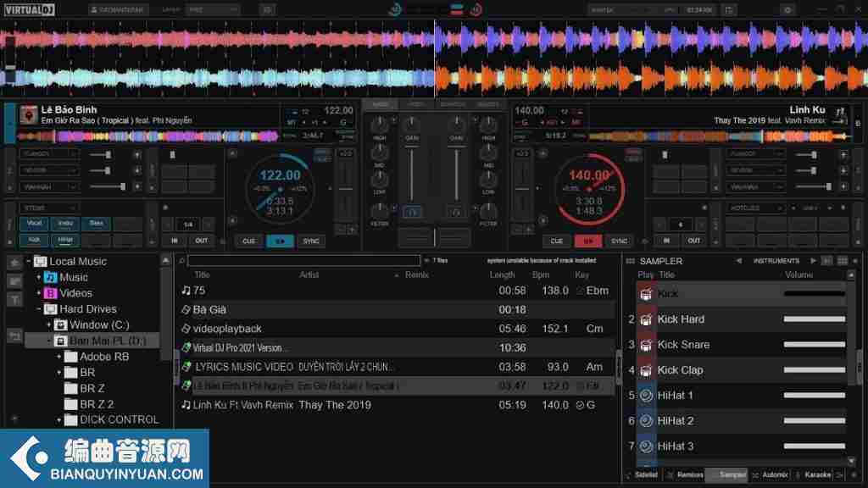Toggle HiHat stem pad on left deck
The height and width of the screenshot is (488, 868).
point(65,241)
